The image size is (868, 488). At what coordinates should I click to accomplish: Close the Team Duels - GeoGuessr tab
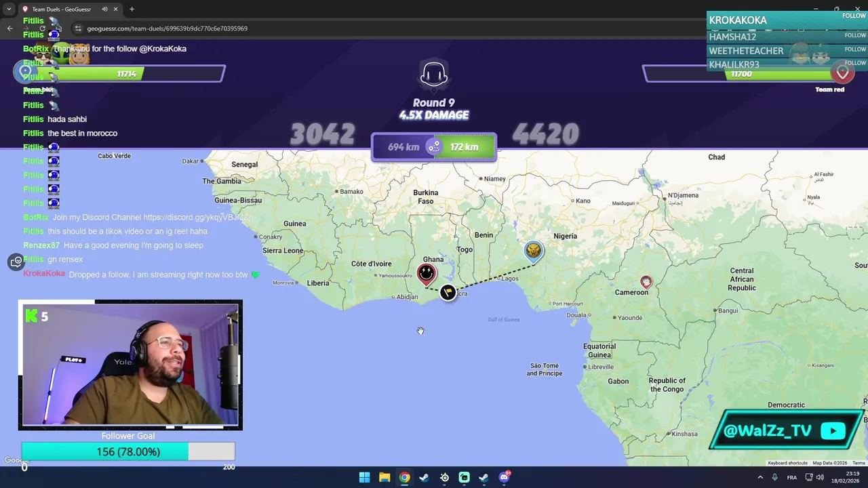[x=116, y=9]
